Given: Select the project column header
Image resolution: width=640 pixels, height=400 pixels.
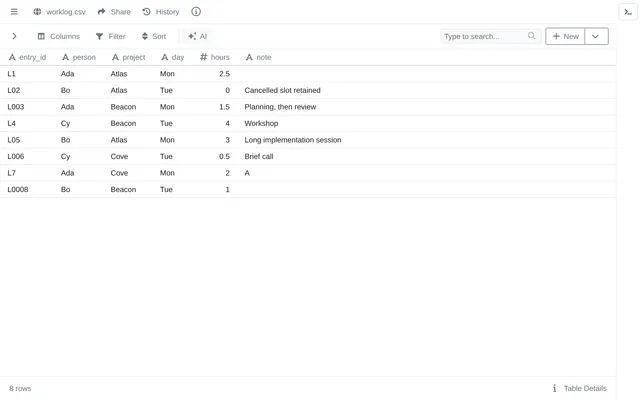Looking at the screenshot, I should pos(129,58).
